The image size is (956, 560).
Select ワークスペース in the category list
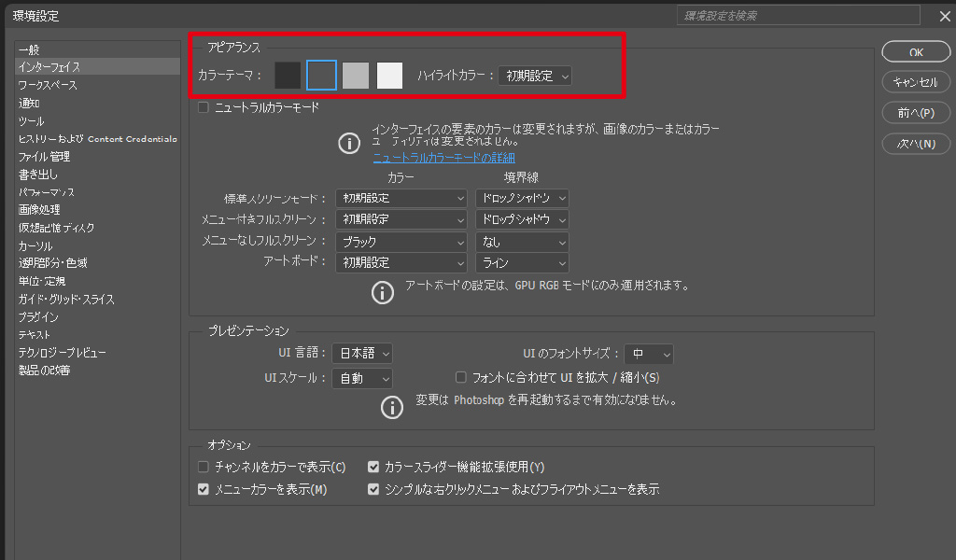point(48,85)
